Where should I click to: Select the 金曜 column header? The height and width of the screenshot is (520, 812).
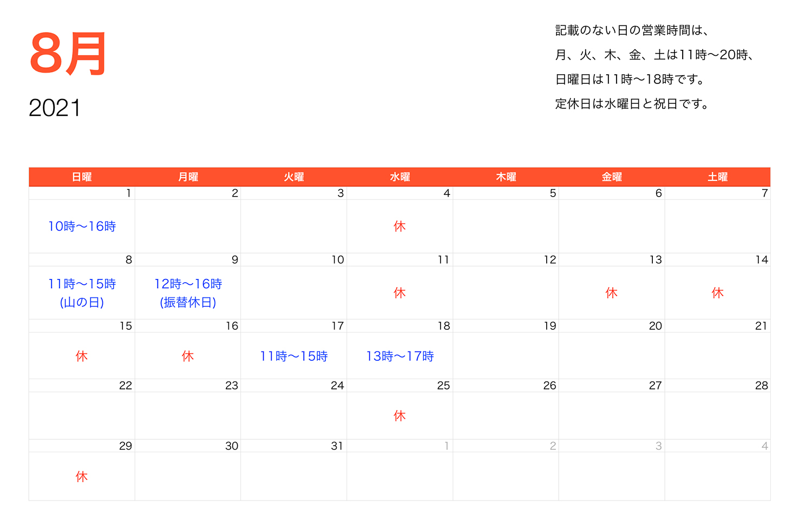(x=611, y=177)
